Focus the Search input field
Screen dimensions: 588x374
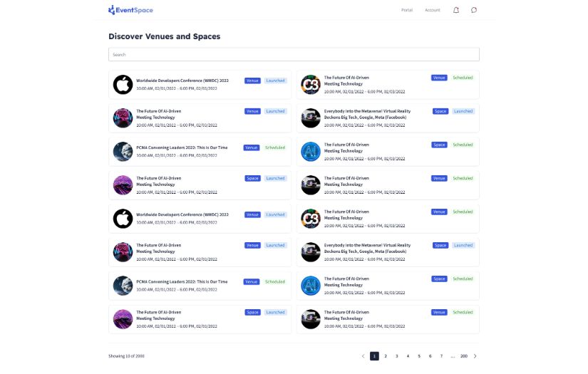(294, 54)
